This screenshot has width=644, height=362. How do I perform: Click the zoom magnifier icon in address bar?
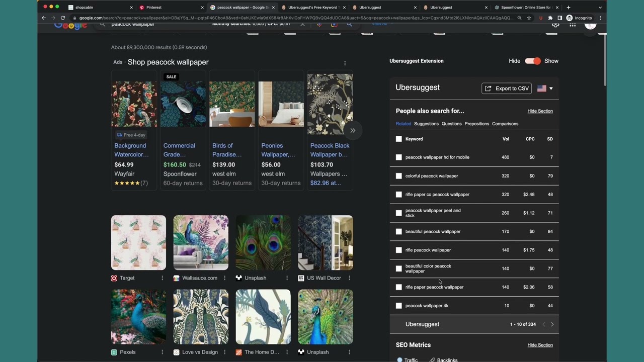click(x=519, y=18)
